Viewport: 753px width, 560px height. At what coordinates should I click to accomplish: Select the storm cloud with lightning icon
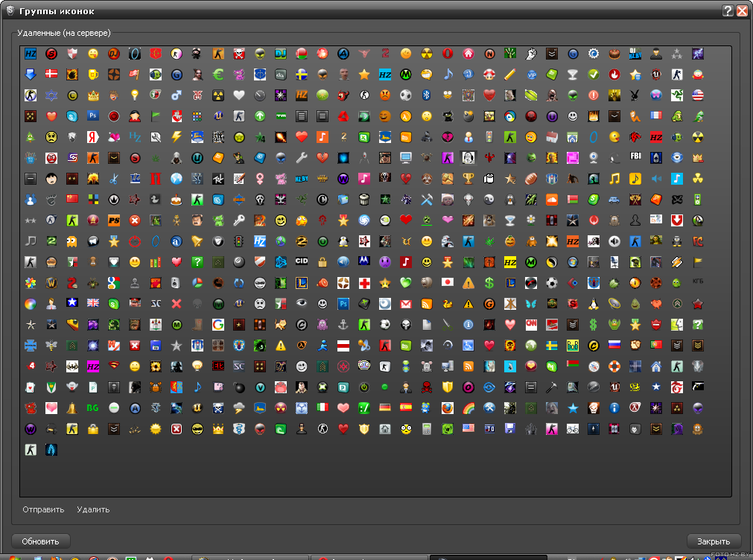coord(238,408)
